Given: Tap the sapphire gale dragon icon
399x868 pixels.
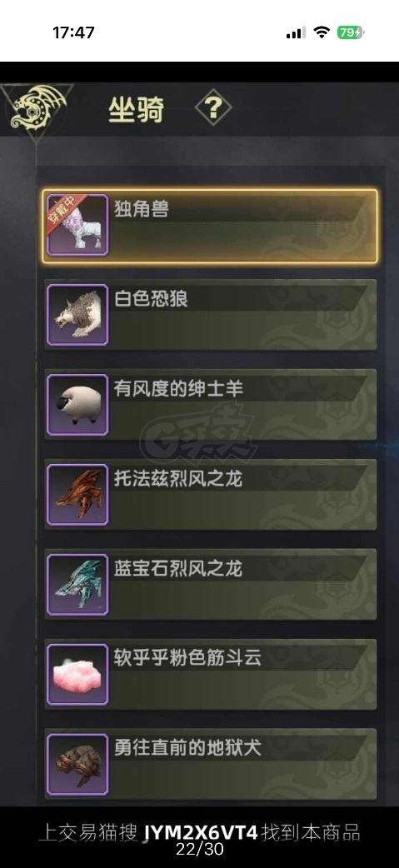Looking at the screenshot, I should 77,585.
